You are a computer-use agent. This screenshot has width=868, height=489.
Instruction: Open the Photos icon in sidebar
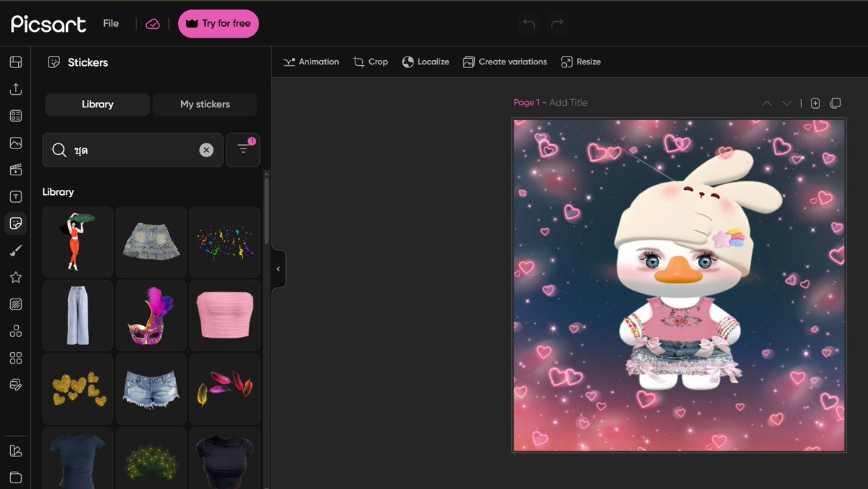point(15,143)
